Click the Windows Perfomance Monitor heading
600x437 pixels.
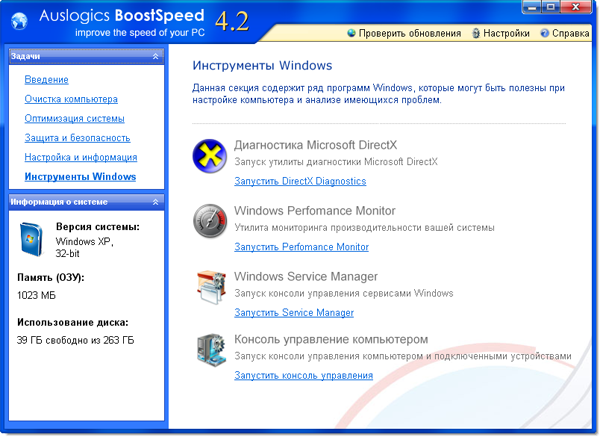coord(315,211)
